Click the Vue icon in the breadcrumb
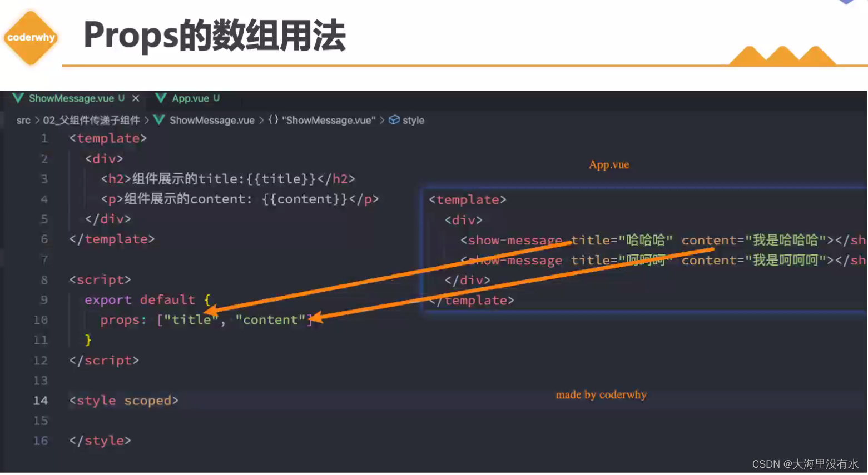The height and width of the screenshot is (475, 868). click(x=159, y=120)
